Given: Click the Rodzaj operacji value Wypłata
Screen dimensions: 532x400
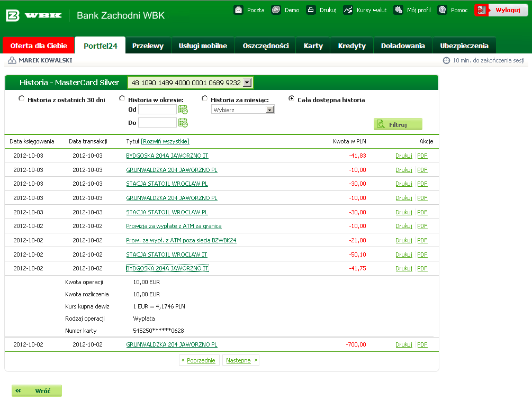Looking at the screenshot, I should point(144,319).
